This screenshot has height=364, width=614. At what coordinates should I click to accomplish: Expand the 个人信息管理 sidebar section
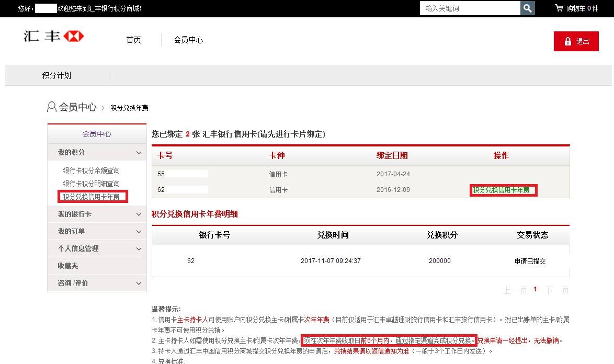(97, 248)
